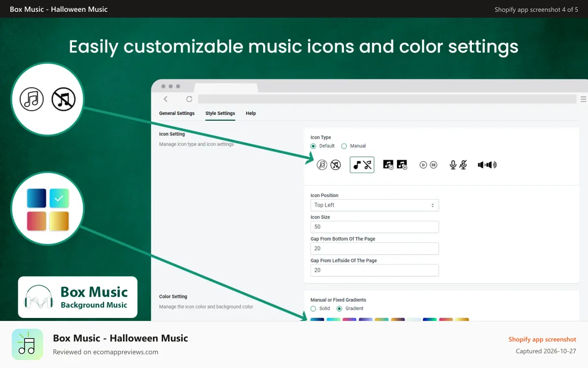Click the Gap From Bottom input field
588x368 pixels.
(x=375, y=248)
